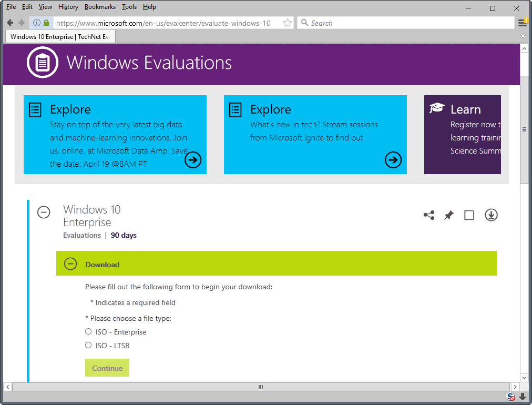Viewport: 532px width, 405px height.
Task: Click the Continue button
Action: pyautogui.click(x=107, y=368)
